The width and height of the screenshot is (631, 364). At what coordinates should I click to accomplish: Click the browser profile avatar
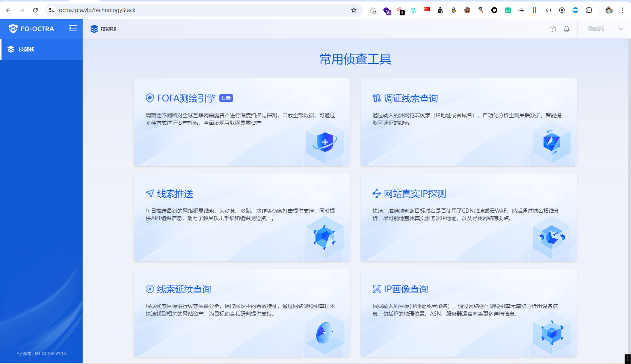point(608,10)
